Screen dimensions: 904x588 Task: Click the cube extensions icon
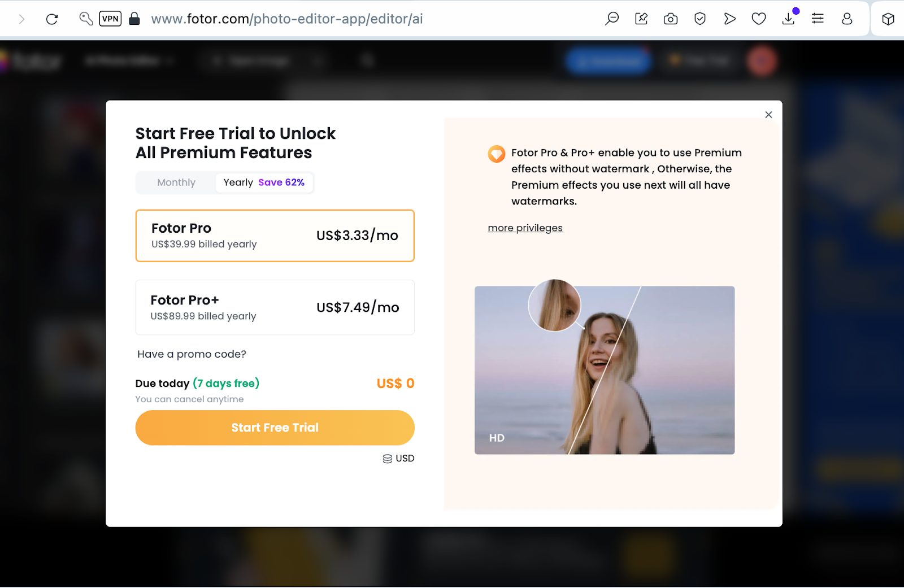click(x=888, y=19)
